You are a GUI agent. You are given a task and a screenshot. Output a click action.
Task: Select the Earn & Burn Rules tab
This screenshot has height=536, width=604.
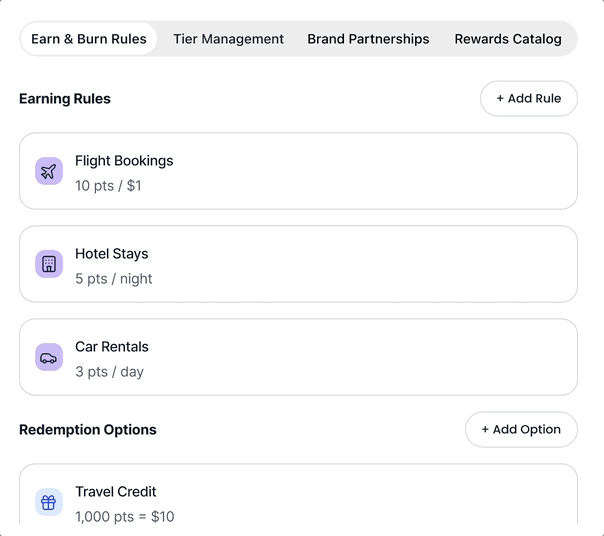click(x=89, y=39)
